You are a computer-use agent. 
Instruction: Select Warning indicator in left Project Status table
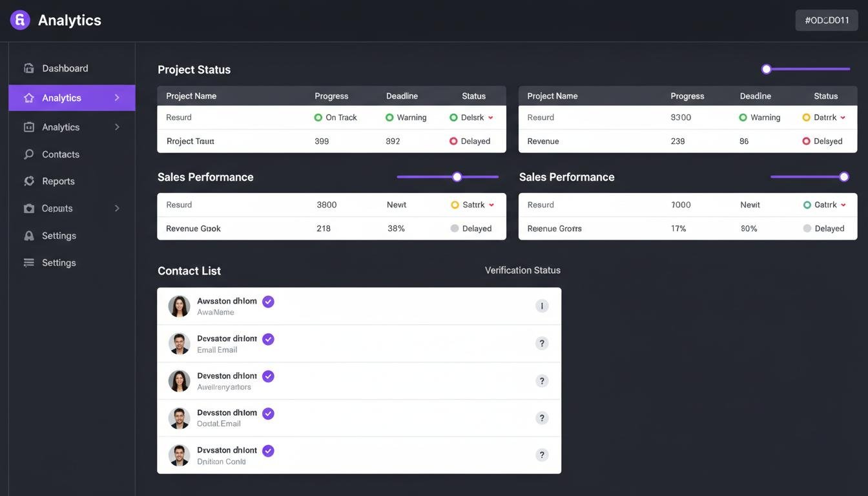pos(389,118)
